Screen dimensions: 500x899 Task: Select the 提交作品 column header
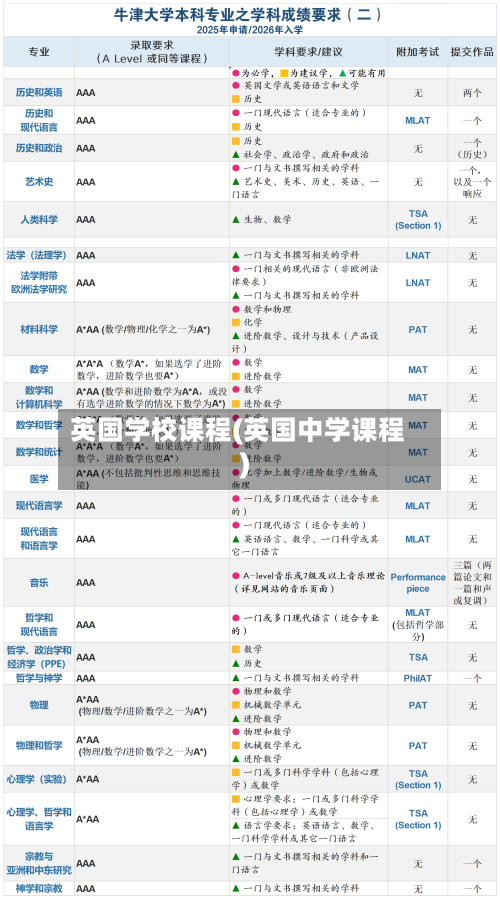(472, 52)
